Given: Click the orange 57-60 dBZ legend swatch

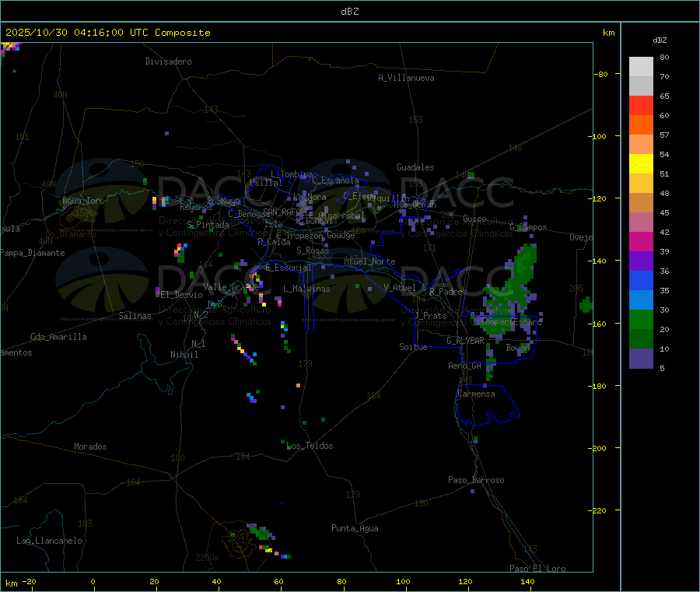Looking at the screenshot, I should [x=641, y=125].
